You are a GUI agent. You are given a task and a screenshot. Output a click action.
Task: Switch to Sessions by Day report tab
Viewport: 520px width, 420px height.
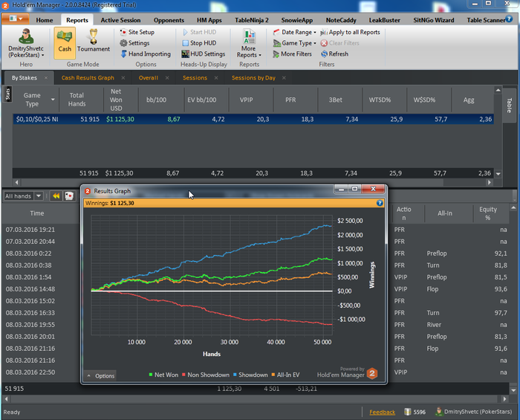pyautogui.click(x=253, y=78)
